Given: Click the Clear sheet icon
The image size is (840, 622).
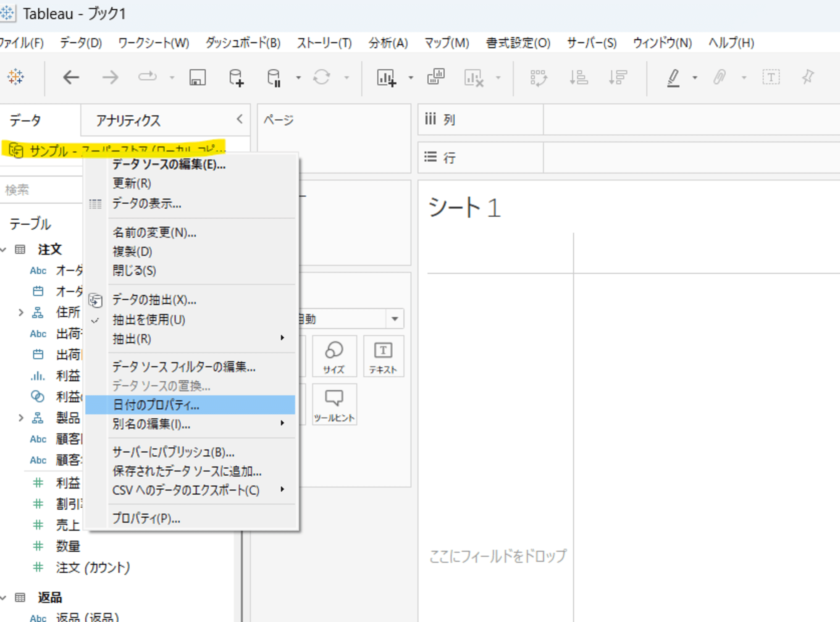Looking at the screenshot, I should coord(474,77).
